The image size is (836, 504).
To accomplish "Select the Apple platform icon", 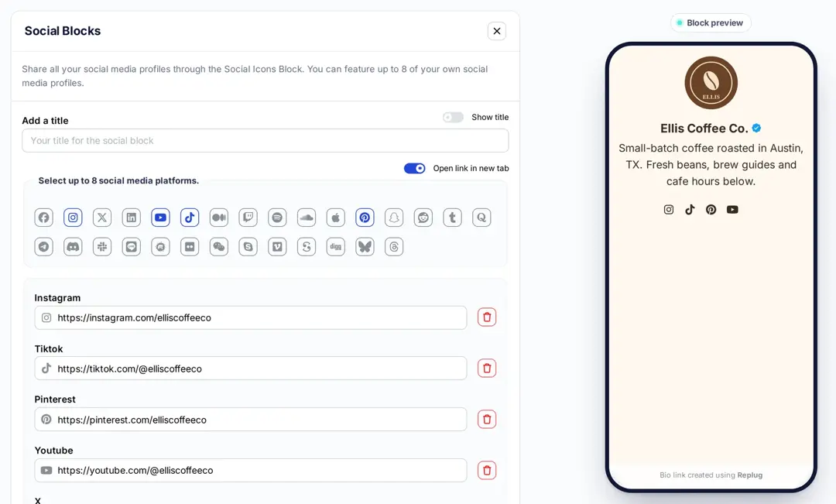I will click(x=335, y=218).
